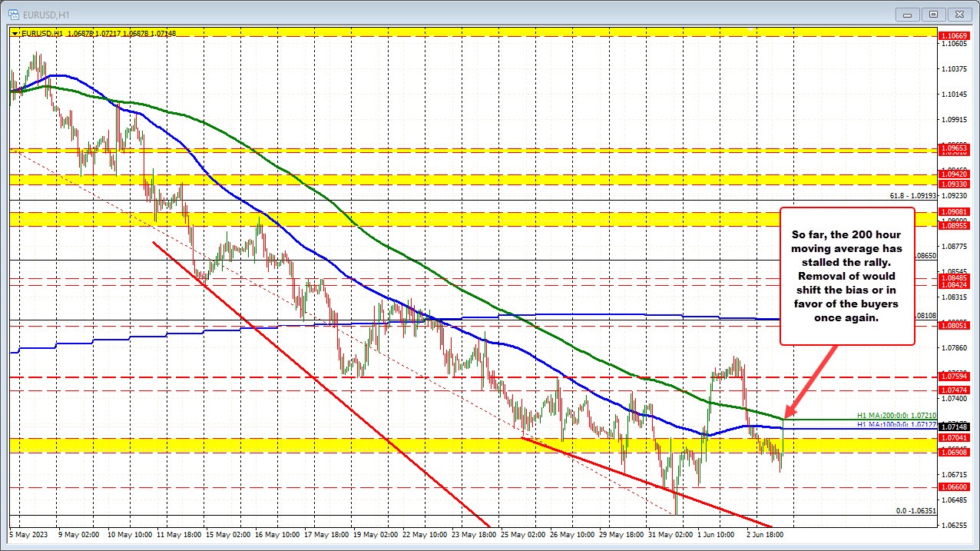The image size is (980, 551).
Task: Click the red price tag 1.07474
Action: pos(954,390)
